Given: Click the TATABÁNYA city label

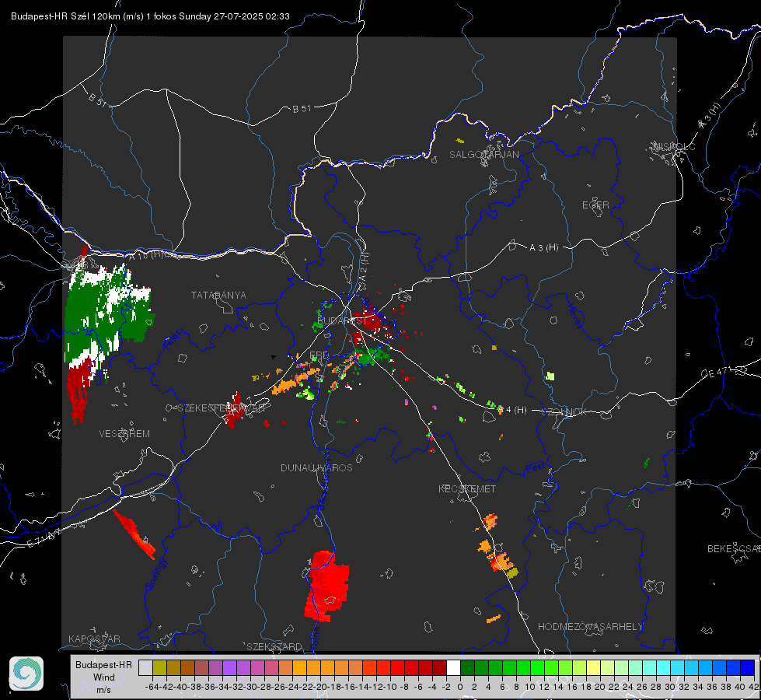Looking at the screenshot, I should (x=218, y=296).
